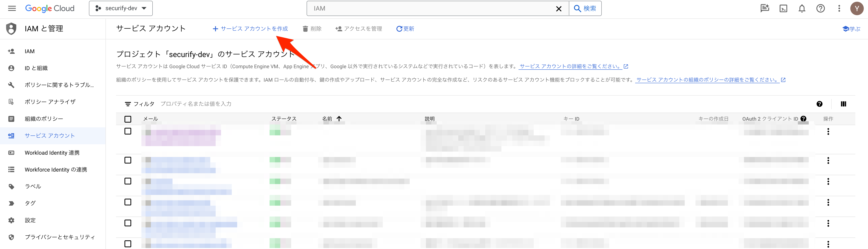Click the キー ID column header
868x249 pixels.
pos(571,119)
